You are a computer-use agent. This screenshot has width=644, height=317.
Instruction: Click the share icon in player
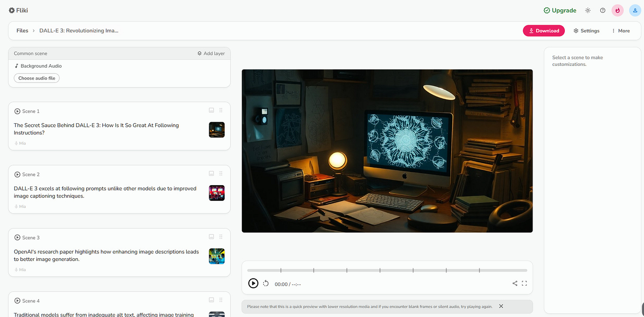[x=515, y=283]
